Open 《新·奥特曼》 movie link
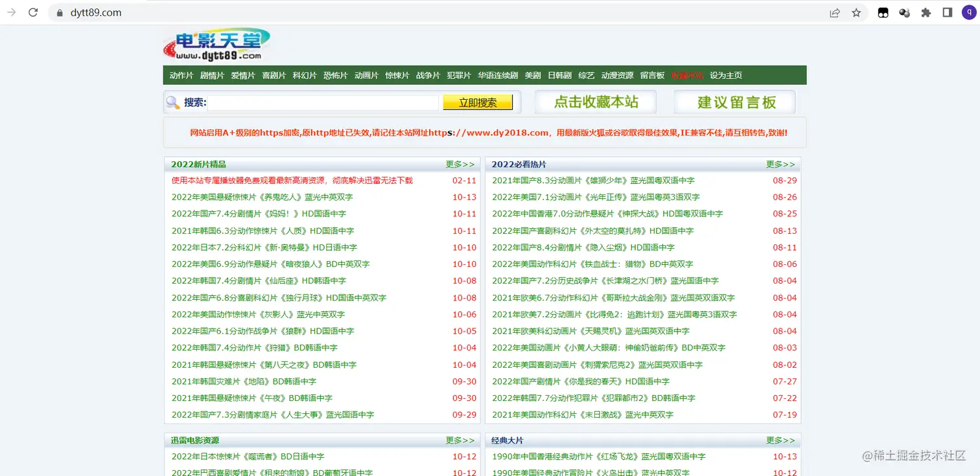This screenshot has height=476, width=980. point(264,247)
